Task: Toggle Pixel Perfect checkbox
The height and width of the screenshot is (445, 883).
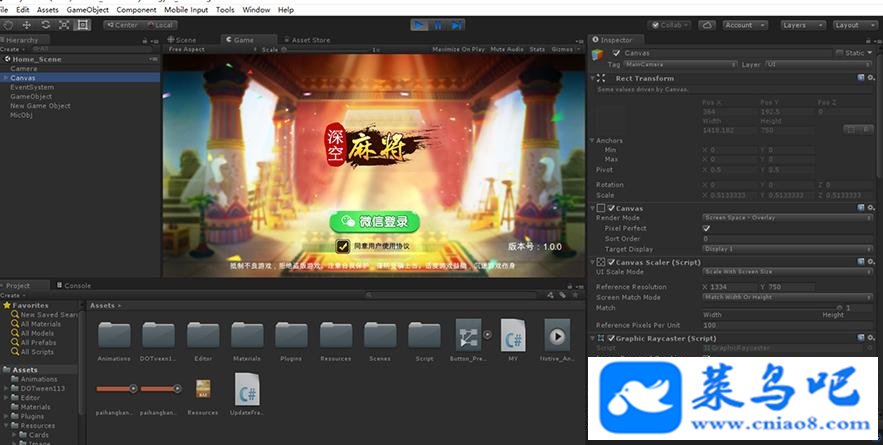Action: [x=706, y=228]
